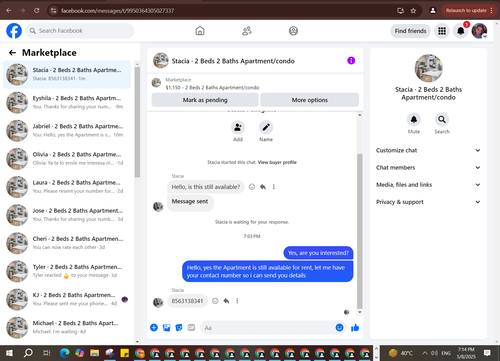Open Michael conversation in list

(67, 327)
